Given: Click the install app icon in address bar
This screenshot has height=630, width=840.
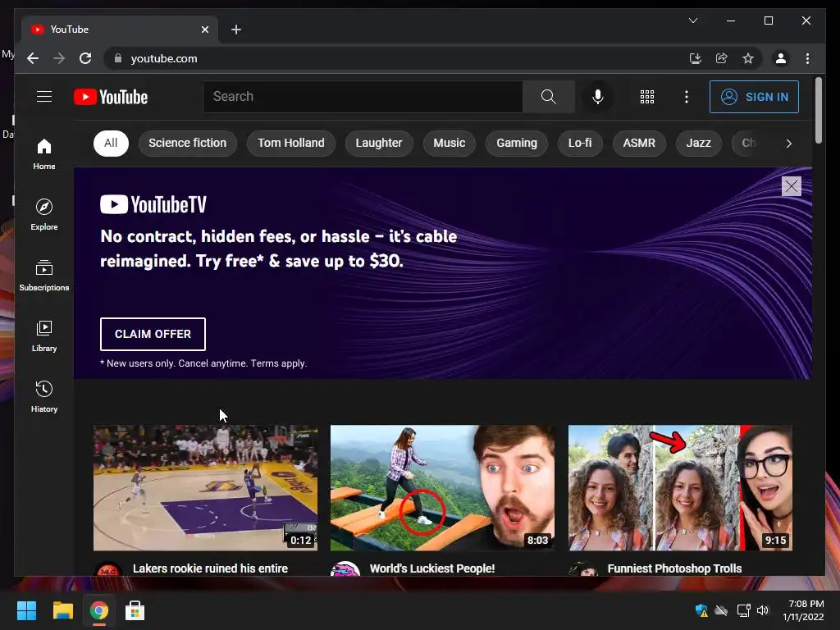Looking at the screenshot, I should (696, 58).
